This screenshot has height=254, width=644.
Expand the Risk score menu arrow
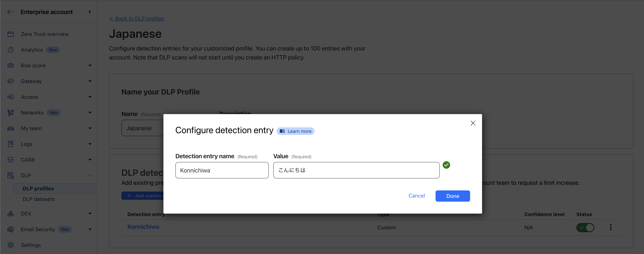click(90, 66)
